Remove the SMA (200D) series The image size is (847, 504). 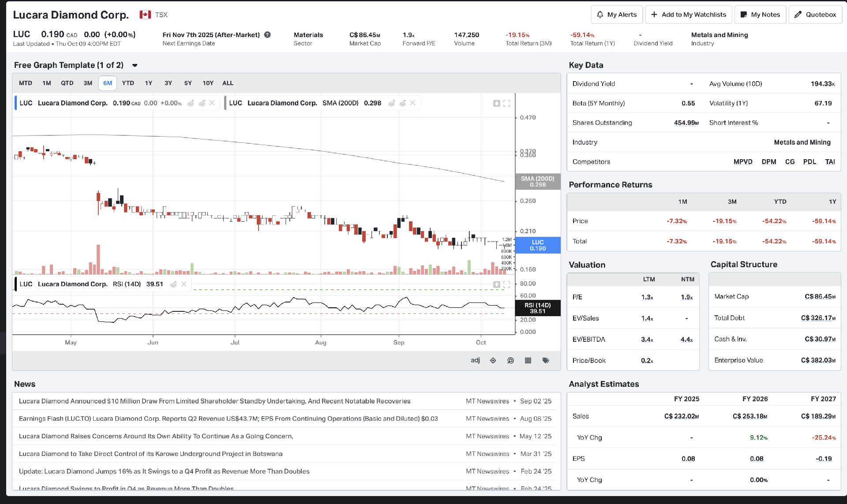click(412, 103)
